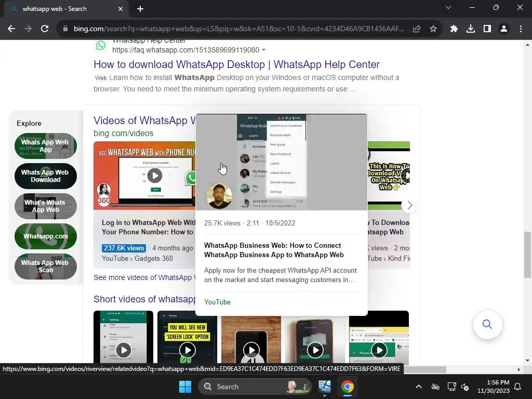Open a new browser tab
Screen dimensions: 532x399
pyautogui.click(x=140, y=9)
